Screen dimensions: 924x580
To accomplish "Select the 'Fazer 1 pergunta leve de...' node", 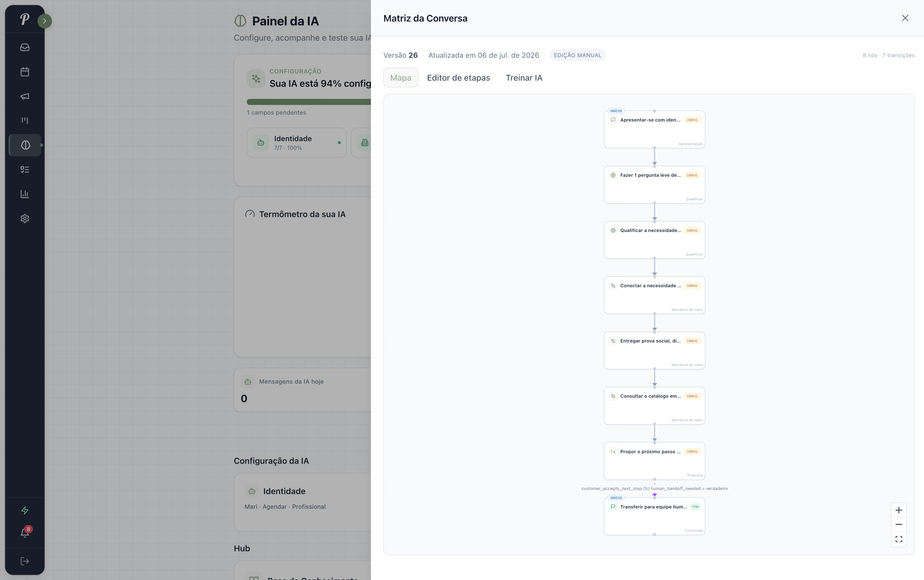I will click(x=654, y=184).
